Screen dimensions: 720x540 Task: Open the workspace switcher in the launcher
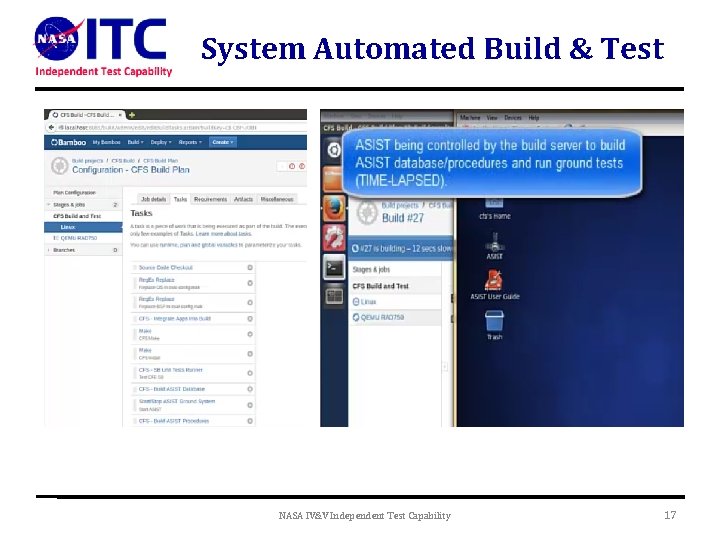pyautogui.click(x=334, y=296)
